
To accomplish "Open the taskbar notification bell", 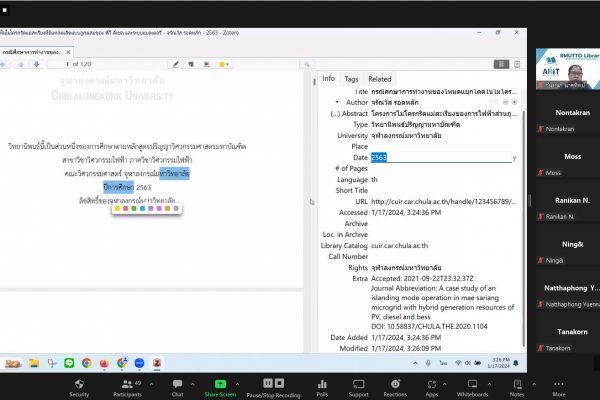I will 516,363.
